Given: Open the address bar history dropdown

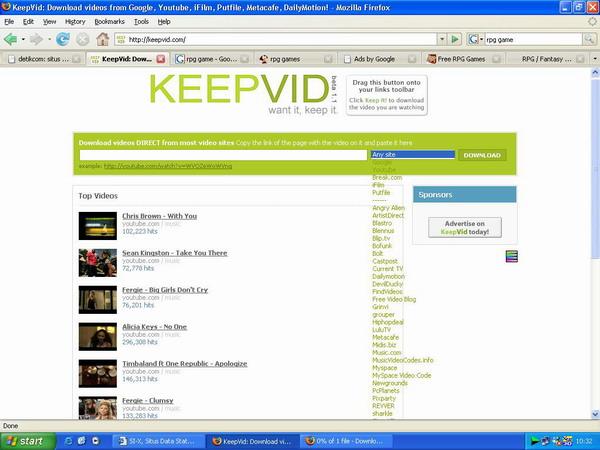Looking at the screenshot, I should [x=442, y=39].
